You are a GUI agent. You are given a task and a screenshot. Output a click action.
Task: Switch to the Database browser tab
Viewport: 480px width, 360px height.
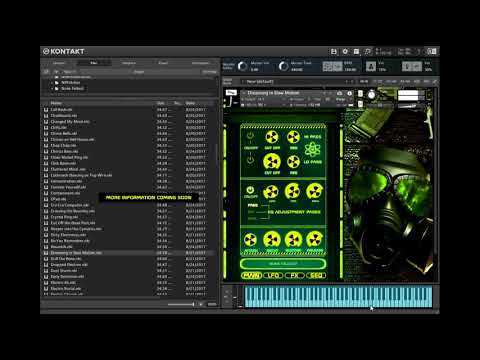(129, 63)
